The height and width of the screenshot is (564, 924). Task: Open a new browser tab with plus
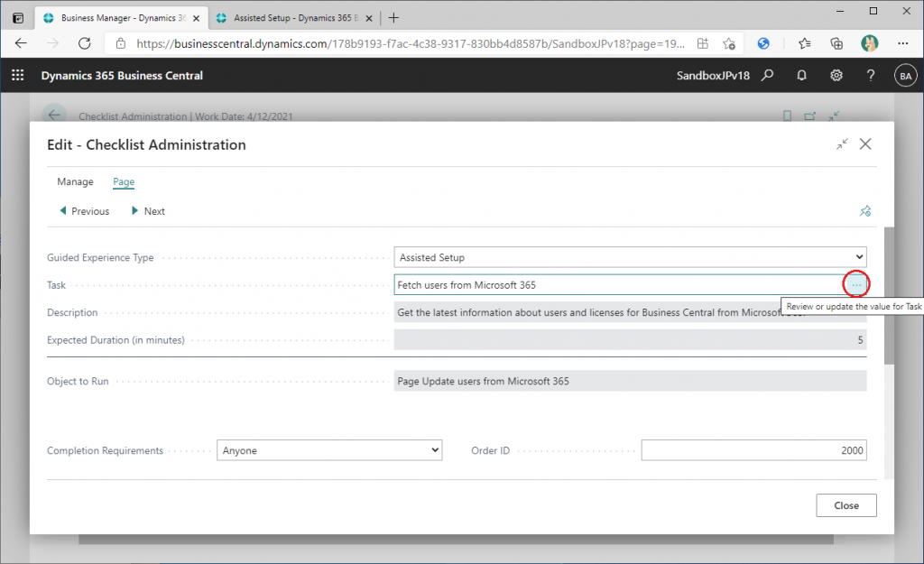[x=393, y=18]
